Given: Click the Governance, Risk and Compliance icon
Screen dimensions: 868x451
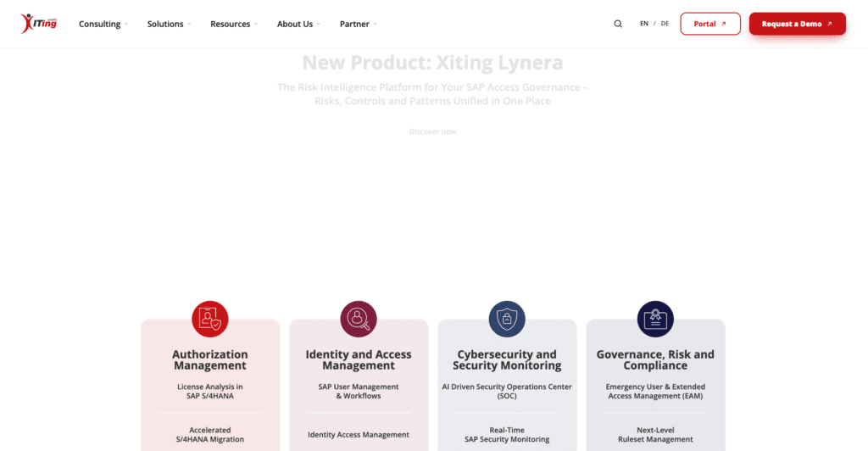Looking at the screenshot, I should [655, 319].
